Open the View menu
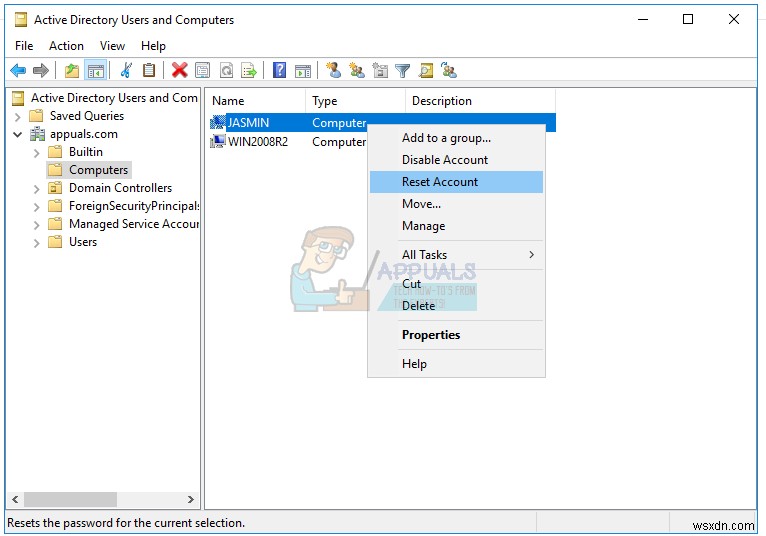Image resolution: width=766 pixels, height=536 pixels. click(x=112, y=46)
